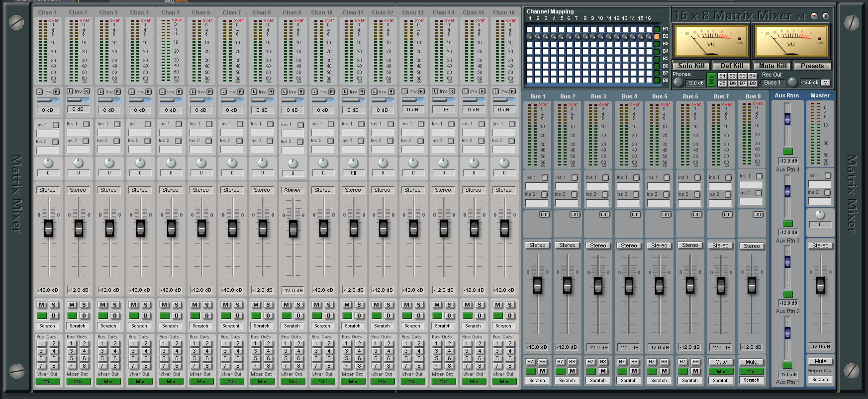Click the Master volume fader handle

pyautogui.click(x=820, y=285)
